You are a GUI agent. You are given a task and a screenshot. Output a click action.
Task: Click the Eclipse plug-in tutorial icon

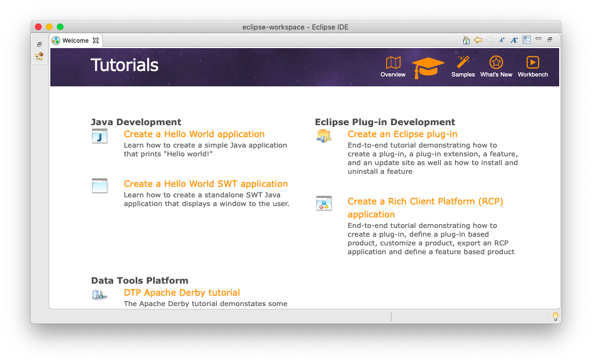coord(324,136)
